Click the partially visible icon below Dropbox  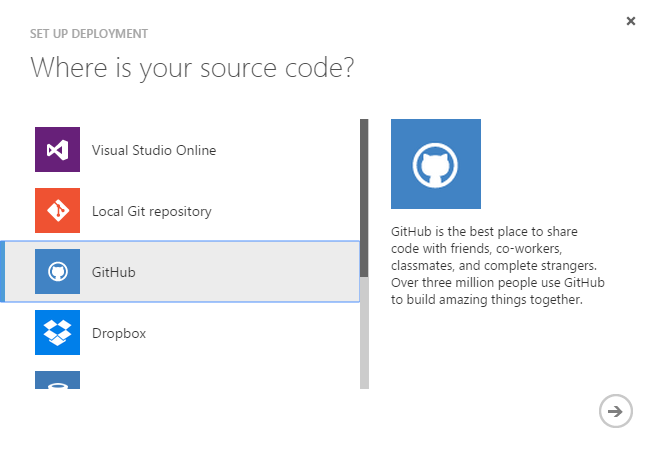(x=57, y=380)
